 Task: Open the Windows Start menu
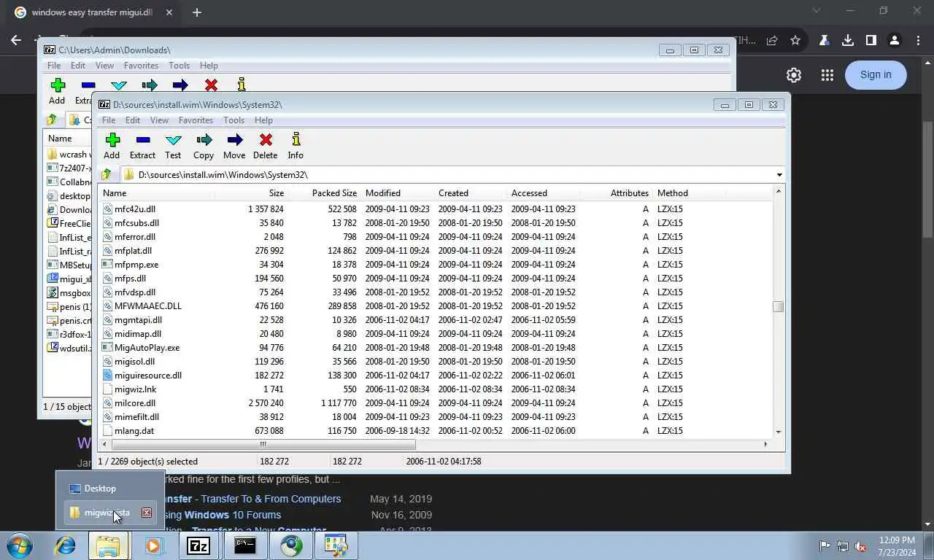point(19,545)
